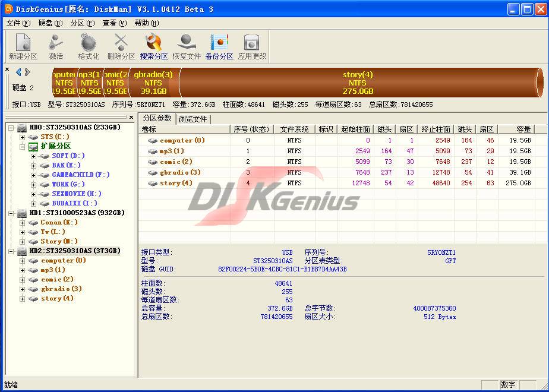Click the drive icon in the gbradio(3) table row
549x392 pixels.
pyautogui.click(x=153, y=173)
